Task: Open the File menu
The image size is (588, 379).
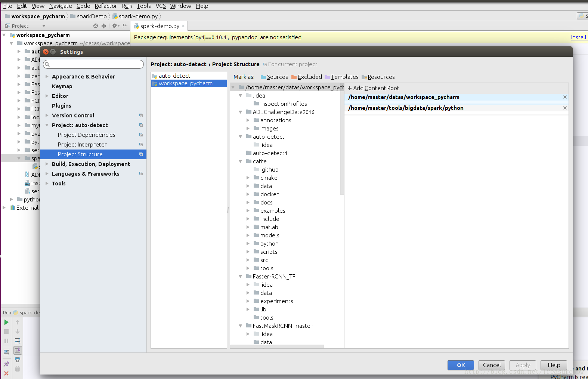Action: 7,6
